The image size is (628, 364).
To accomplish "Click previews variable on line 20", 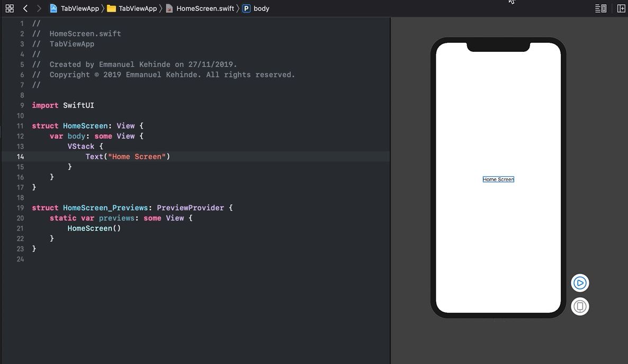I will point(116,218).
